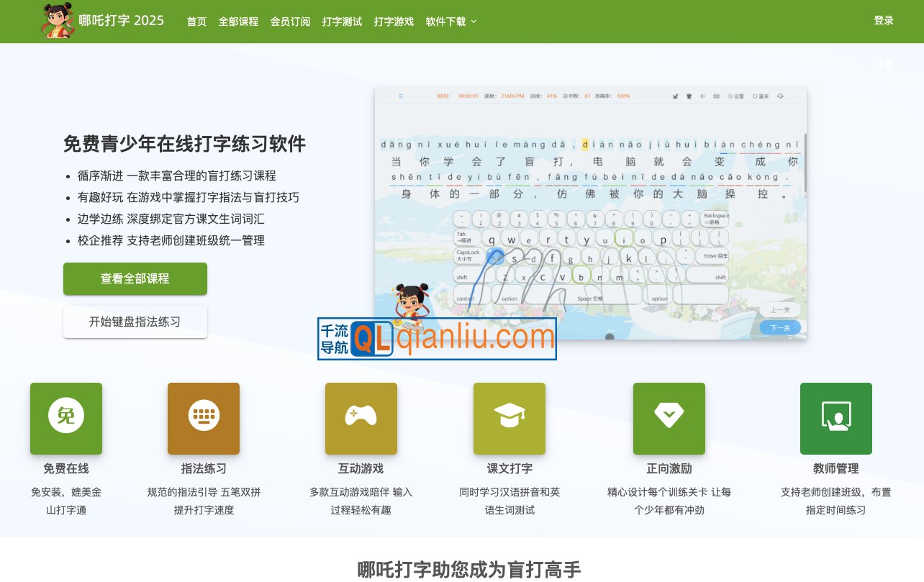Viewport: 924px width, 582px height.
Task: Click the green 查看全部课程 button
Action: click(135, 278)
